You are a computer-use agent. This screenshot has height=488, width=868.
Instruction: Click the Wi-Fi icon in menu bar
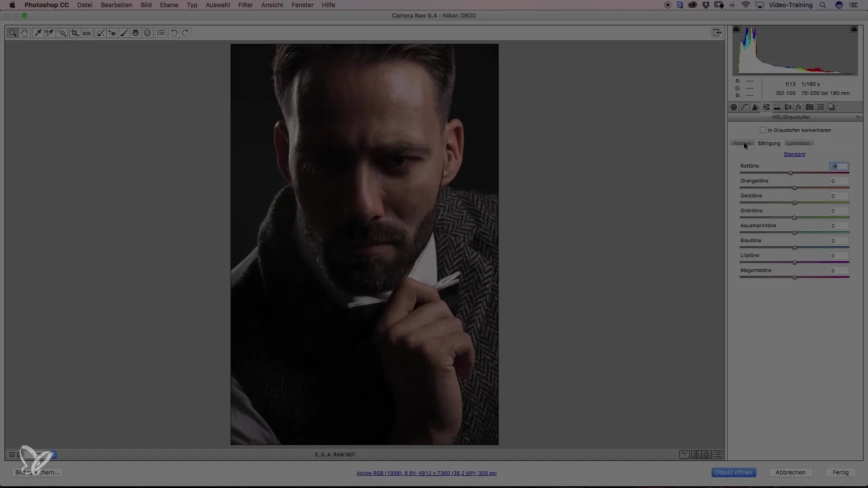(746, 5)
